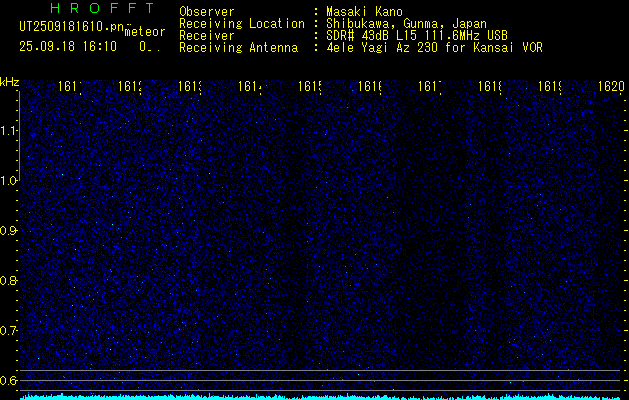The width and height of the screenshot is (629, 400).
Task: Click the 1.0 kHz axis label
Action: 9,181
